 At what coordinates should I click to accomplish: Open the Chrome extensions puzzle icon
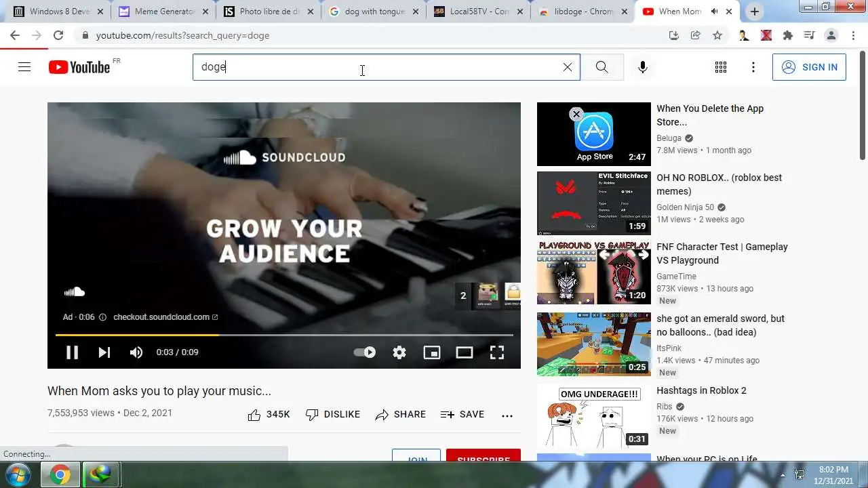[787, 35]
